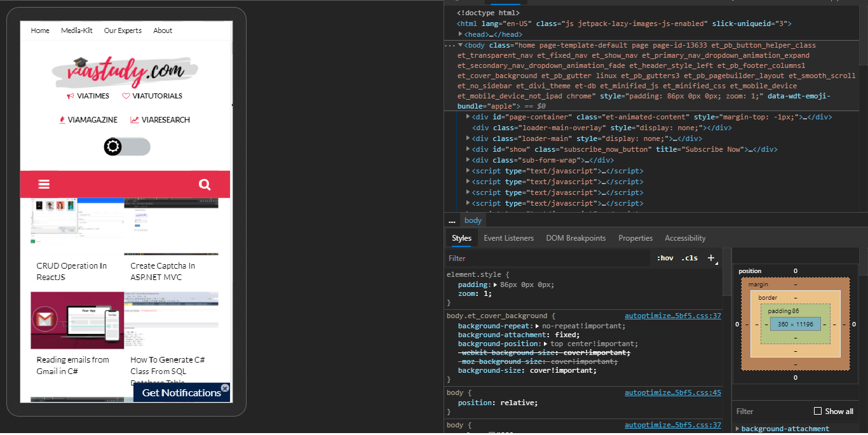Click the breadcrumb ellipsis button

pos(452,220)
